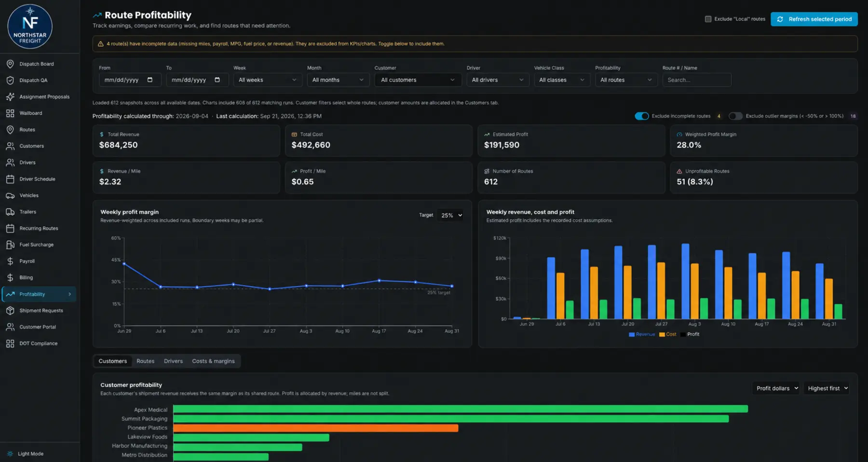Click Total Revenue value $684,250
This screenshot has width=868, height=462.
coord(118,145)
